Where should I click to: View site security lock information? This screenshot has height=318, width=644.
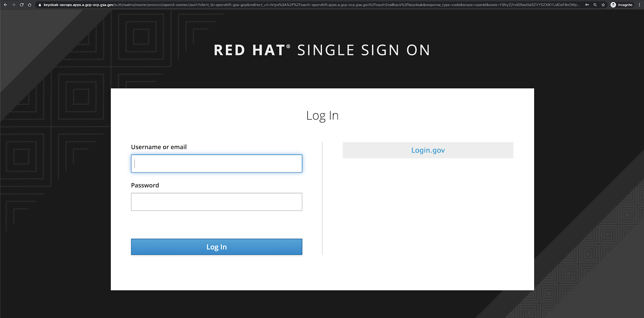[39, 5]
